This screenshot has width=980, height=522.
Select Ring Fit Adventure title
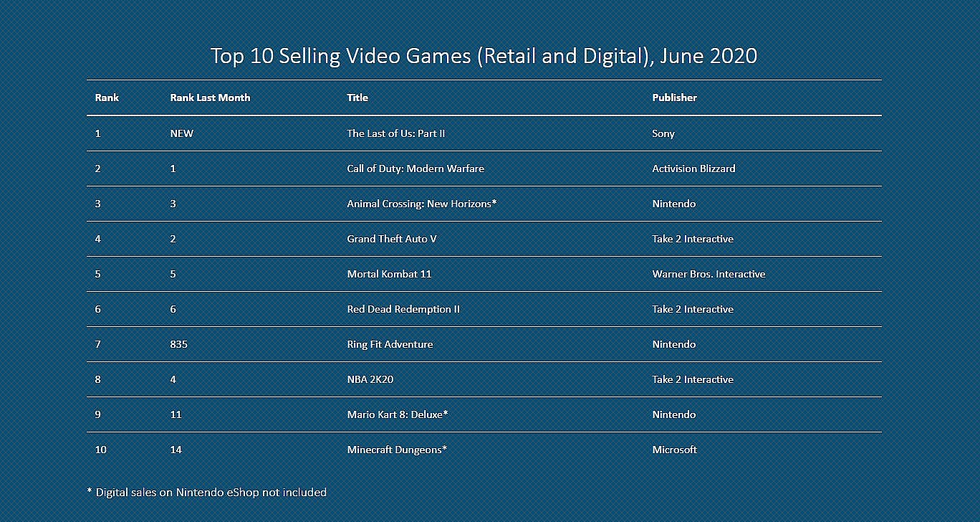tap(390, 344)
